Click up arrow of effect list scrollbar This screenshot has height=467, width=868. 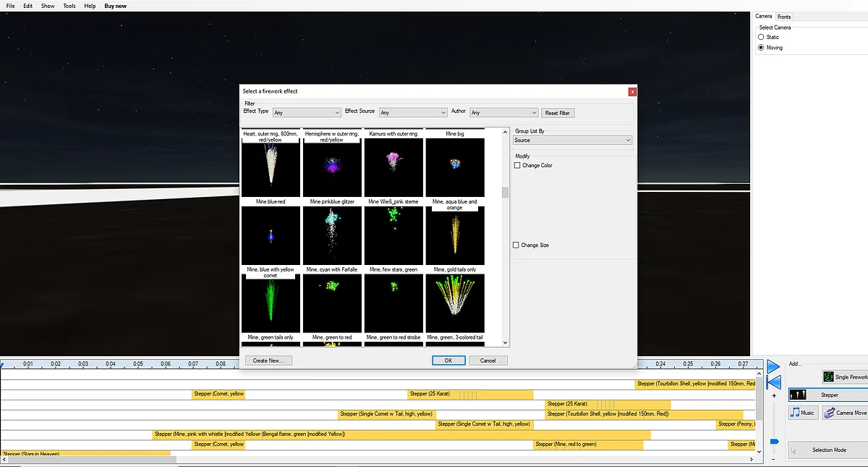click(506, 132)
